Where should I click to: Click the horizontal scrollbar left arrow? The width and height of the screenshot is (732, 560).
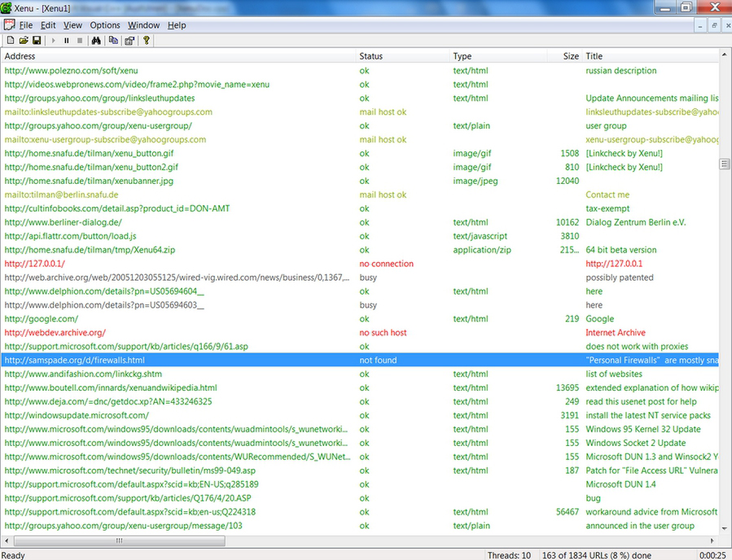[x=7, y=540]
